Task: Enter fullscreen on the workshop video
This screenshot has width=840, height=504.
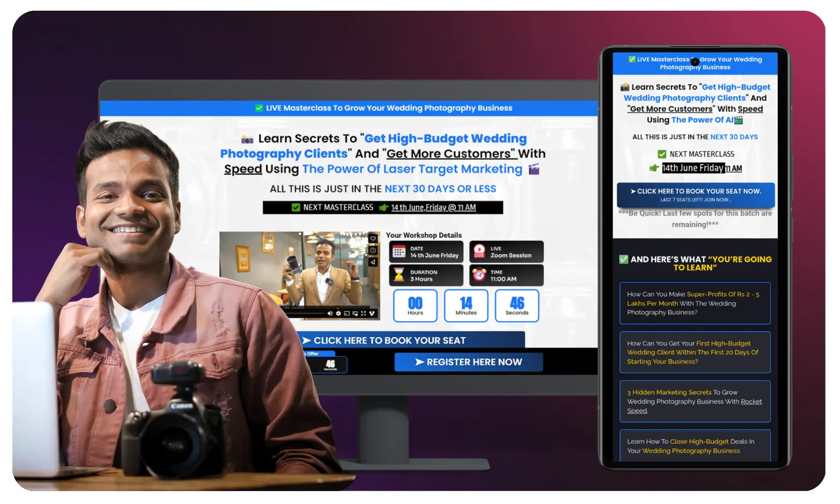Action: click(x=363, y=313)
